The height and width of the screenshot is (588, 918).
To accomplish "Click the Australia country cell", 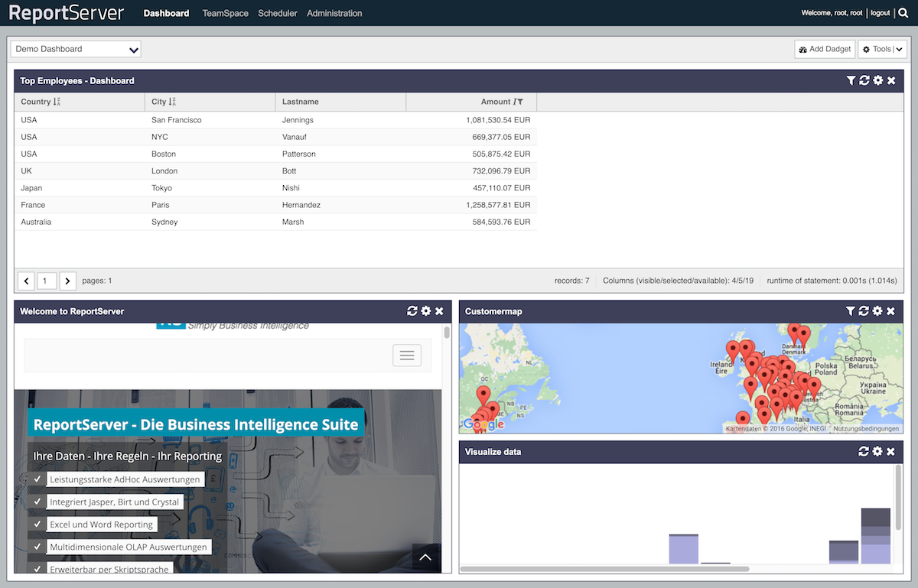I will pyautogui.click(x=80, y=222).
